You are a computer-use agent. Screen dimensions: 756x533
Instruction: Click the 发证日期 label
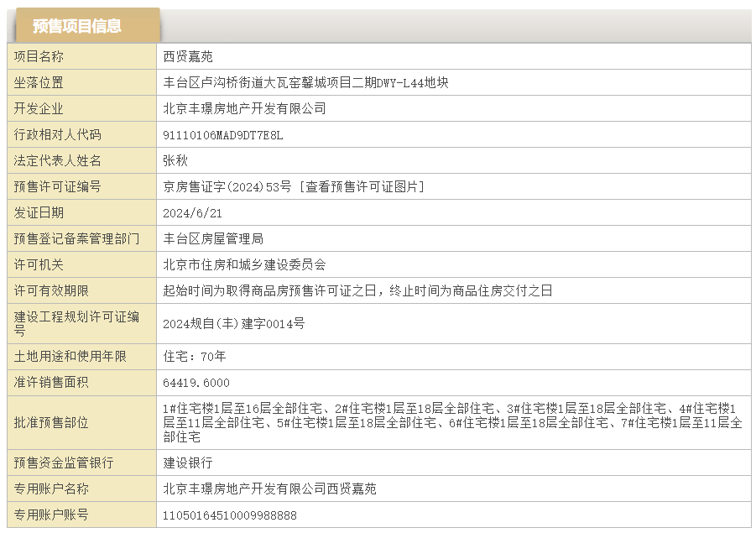39,212
